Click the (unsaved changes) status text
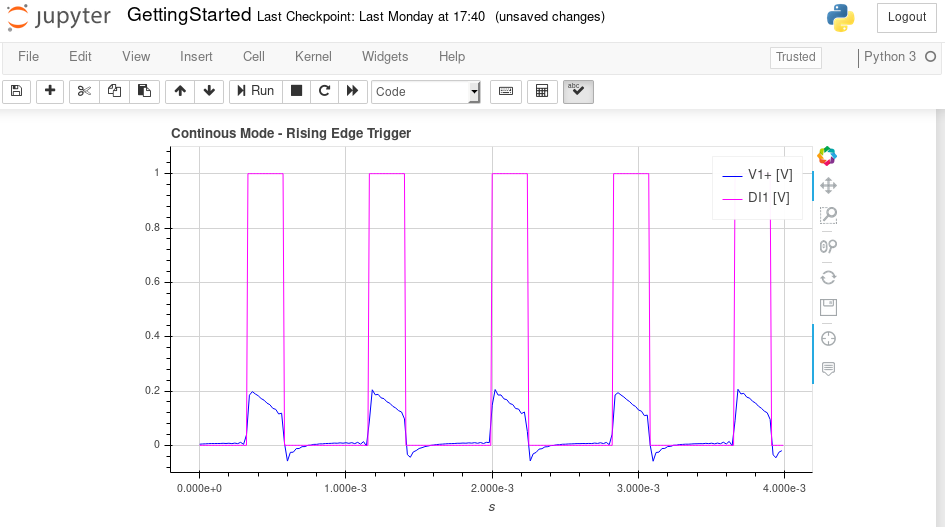Screen dimensions: 945x527 tap(550, 17)
